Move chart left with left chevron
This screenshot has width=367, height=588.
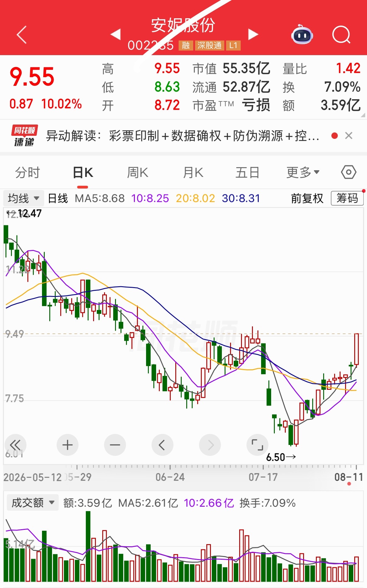[163, 445]
